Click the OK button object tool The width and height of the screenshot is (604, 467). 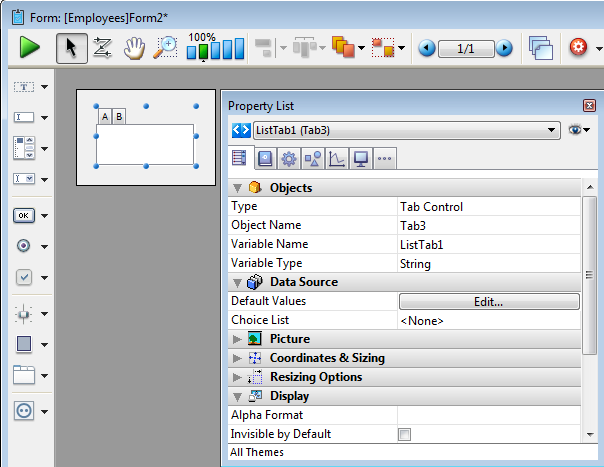[25, 214]
